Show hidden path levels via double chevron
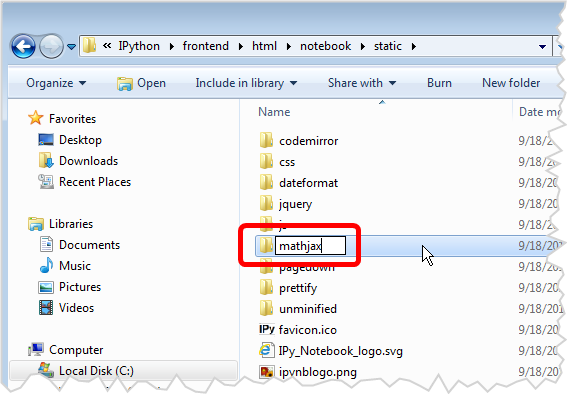 [x=107, y=46]
